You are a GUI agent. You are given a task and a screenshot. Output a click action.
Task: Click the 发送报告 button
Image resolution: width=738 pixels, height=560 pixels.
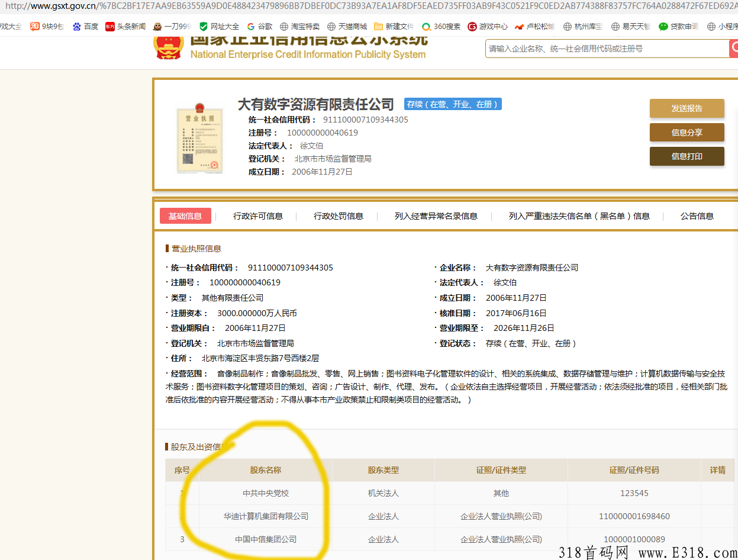[x=687, y=108]
